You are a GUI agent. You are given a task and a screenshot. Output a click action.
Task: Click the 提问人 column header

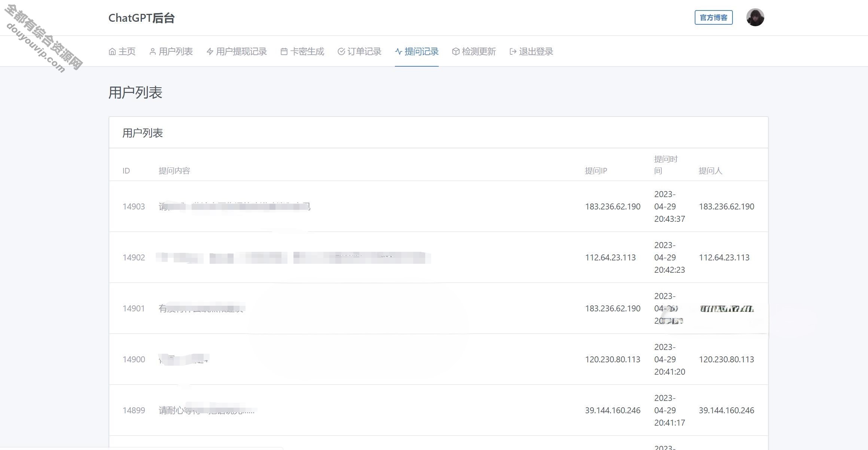[x=710, y=171]
